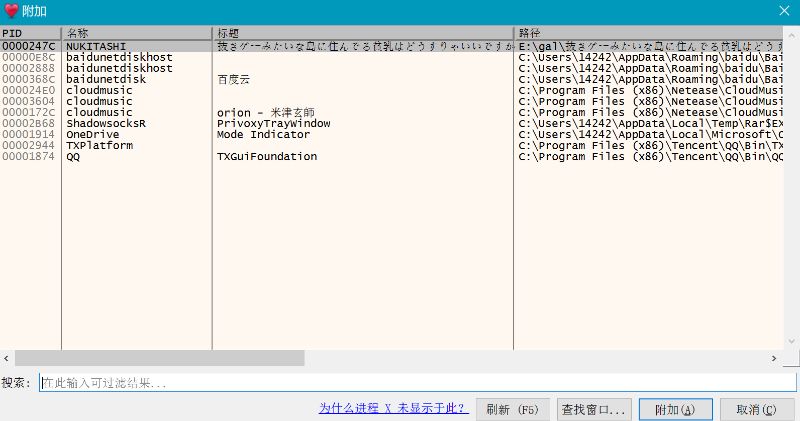This screenshot has width=800, height=421.
Task: Click the 附加(A) attach button
Action: (676, 410)
